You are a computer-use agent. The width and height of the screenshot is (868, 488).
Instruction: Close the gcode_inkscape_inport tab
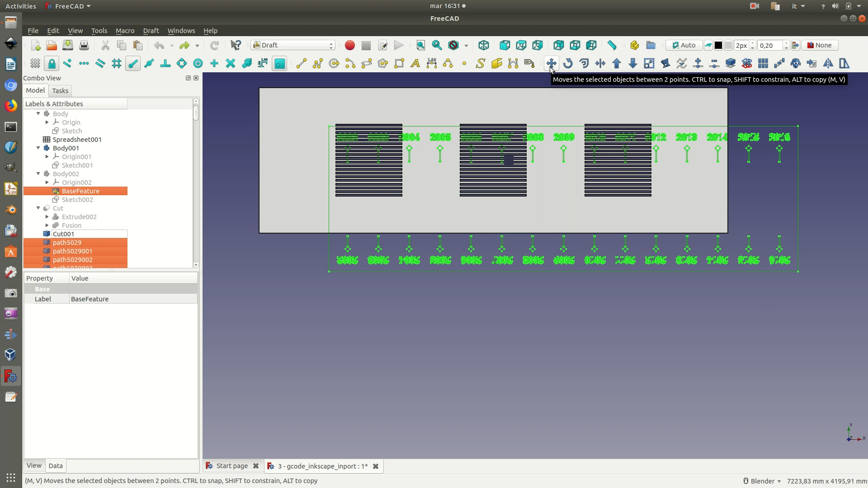[x=376, y=466]
